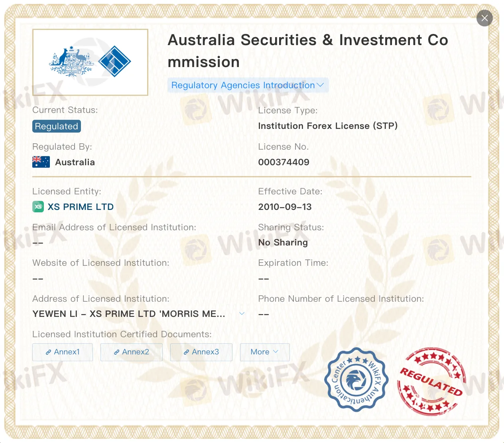Expand the truncated institution address chevron

[242, 314]
